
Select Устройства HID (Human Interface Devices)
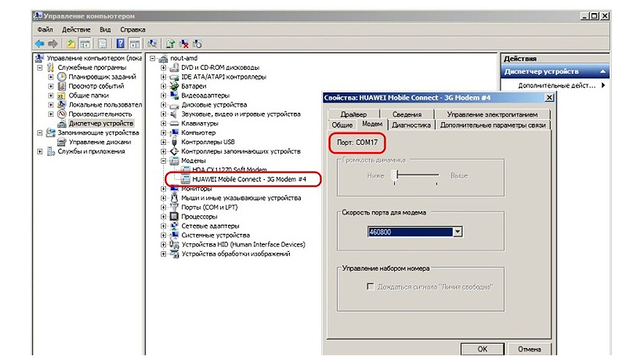pyautogui.click(x=243, y=245)
